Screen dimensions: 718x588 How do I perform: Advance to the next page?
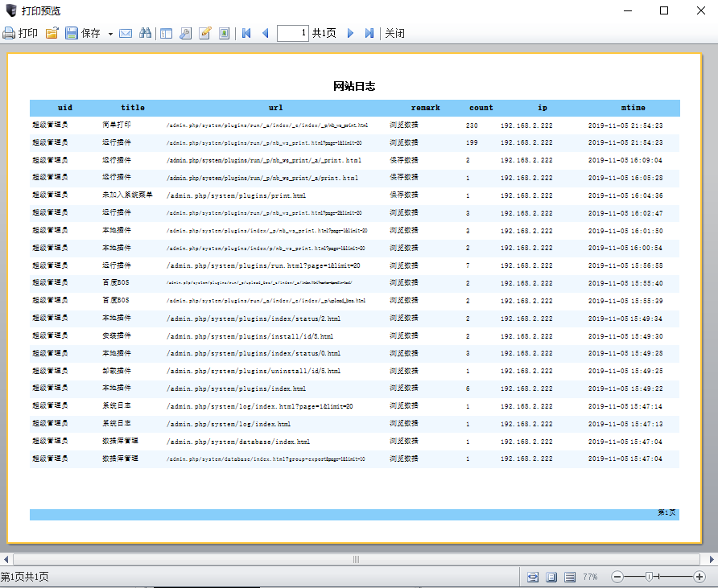350,33
